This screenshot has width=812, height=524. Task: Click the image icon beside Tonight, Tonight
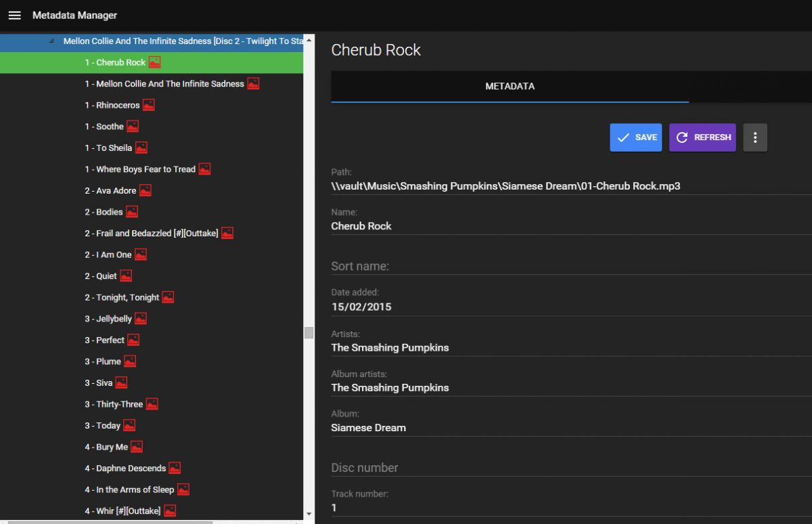168,297
